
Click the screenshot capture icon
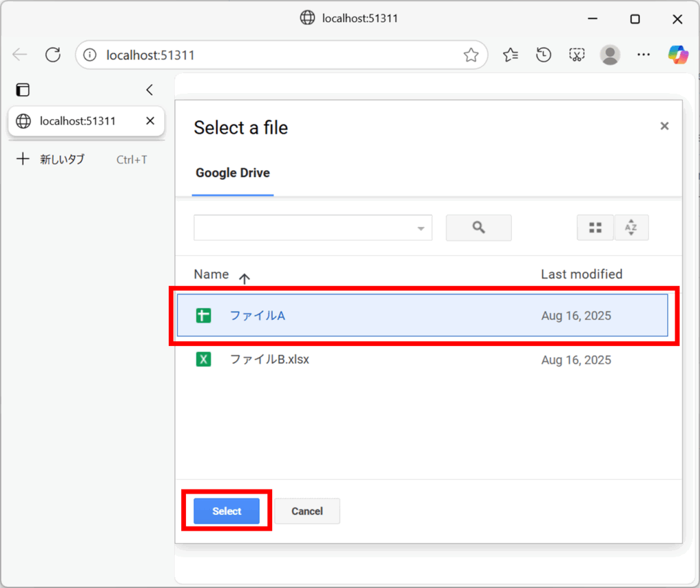pos(577,55)
